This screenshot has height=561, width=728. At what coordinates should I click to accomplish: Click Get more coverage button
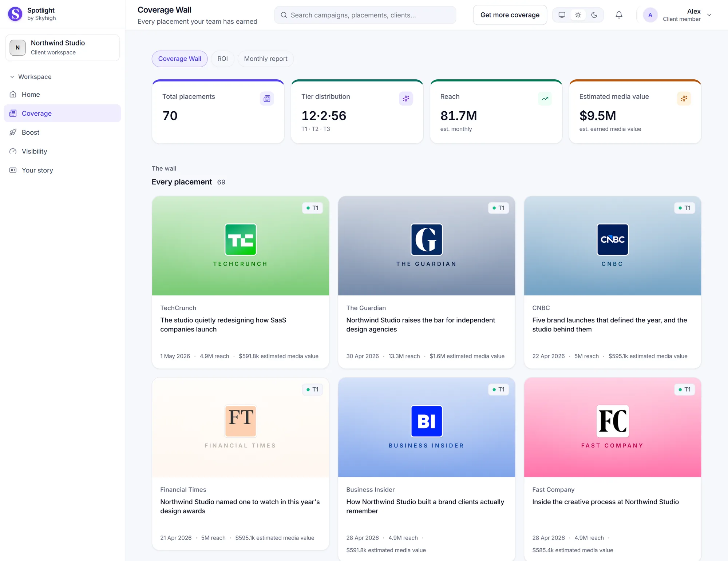pyautogui.click(x=510, y=15)
